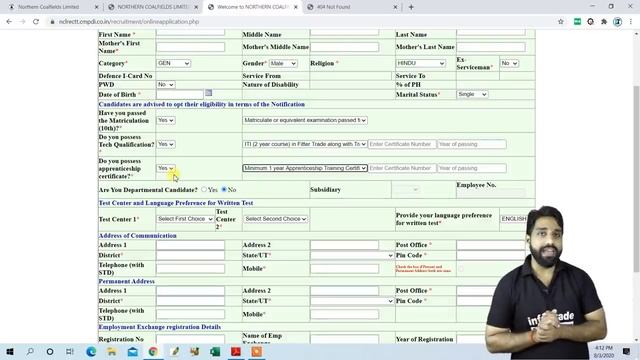The height and width of the screenshot is (360, 640).
Task: Open the Apprenticeship Training Certificate dropdown
Action: [x=305, y=168]
